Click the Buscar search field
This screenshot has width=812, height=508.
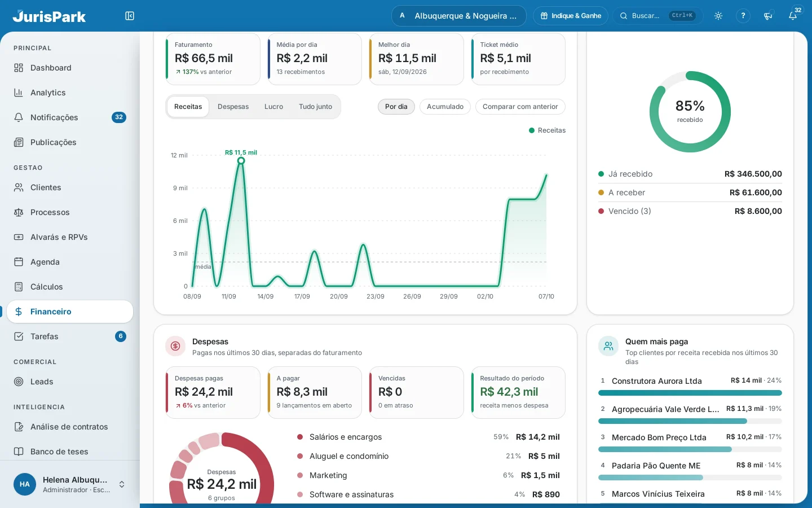(658, 16)
